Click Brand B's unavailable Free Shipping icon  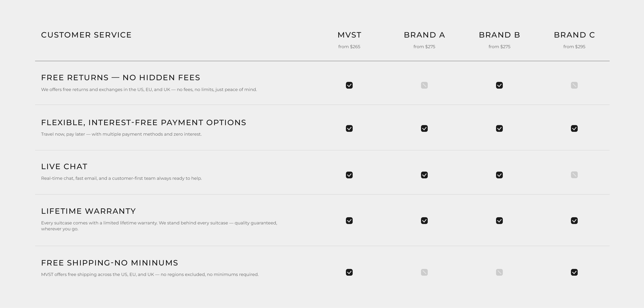499,272
